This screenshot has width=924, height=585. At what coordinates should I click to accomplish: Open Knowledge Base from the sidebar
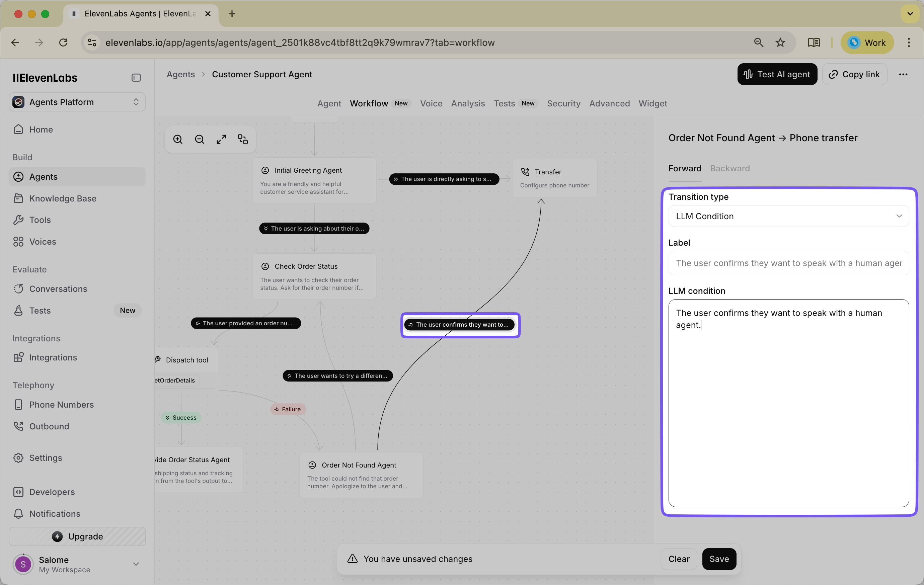(63, 198)
